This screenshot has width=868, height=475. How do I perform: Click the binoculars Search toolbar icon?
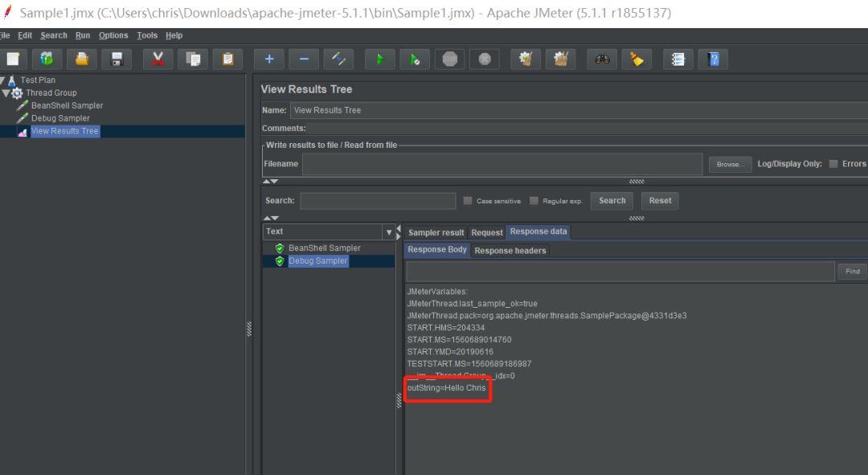(602, 59)
